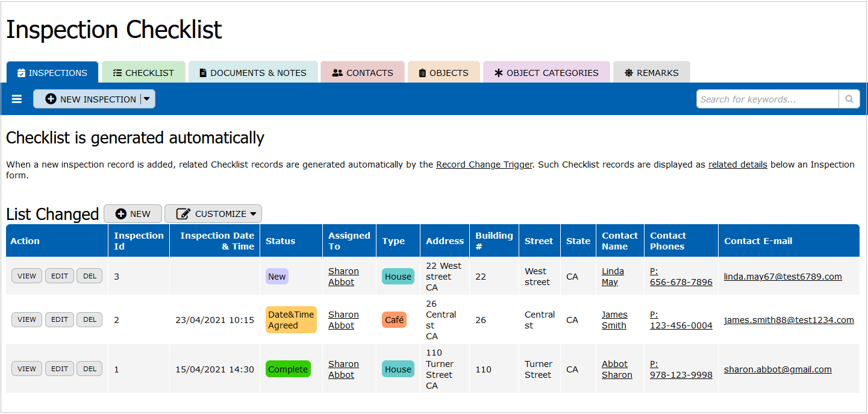
Task: Open the Record Change Trigger link
Action: [484, 165]
